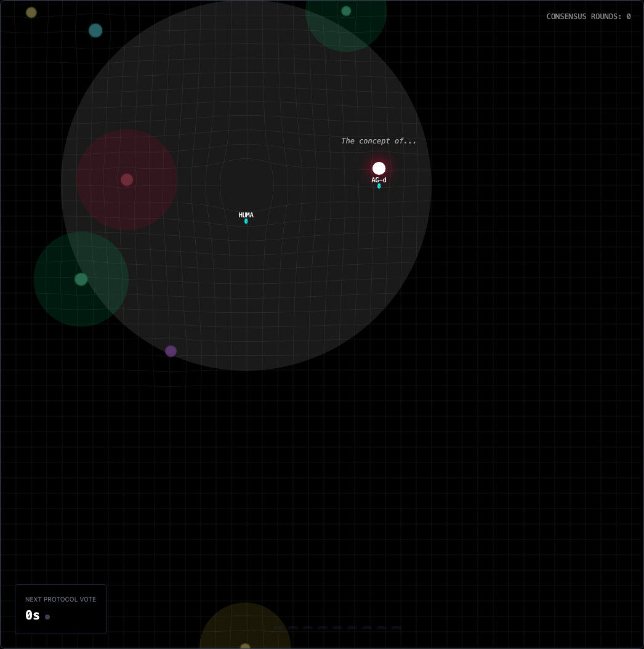Click the purple agent dot
This screenshot has height=649, width=644.
click(x=171, y=351)
